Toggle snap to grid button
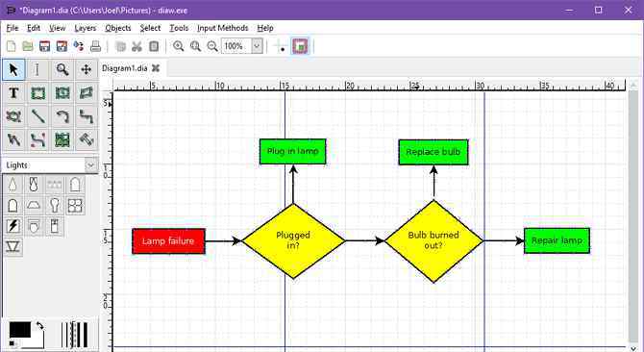644x352 pixels. click(x=280, y=46)
